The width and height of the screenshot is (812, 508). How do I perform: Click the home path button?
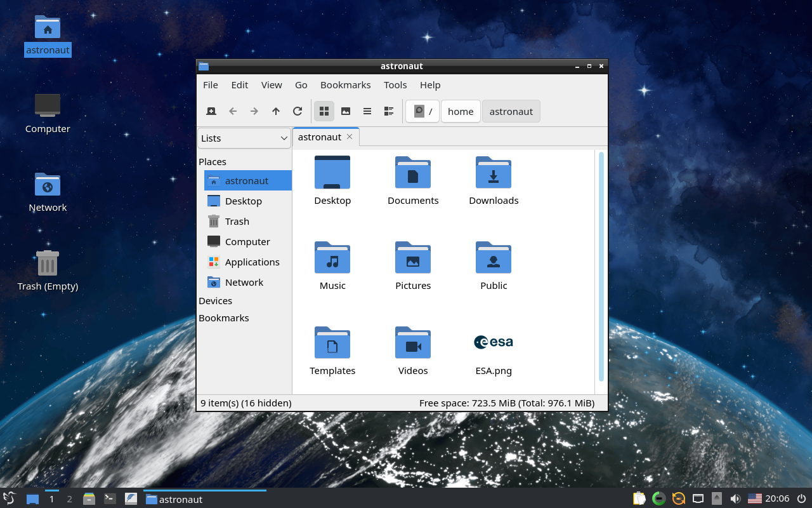pos(461,112)
